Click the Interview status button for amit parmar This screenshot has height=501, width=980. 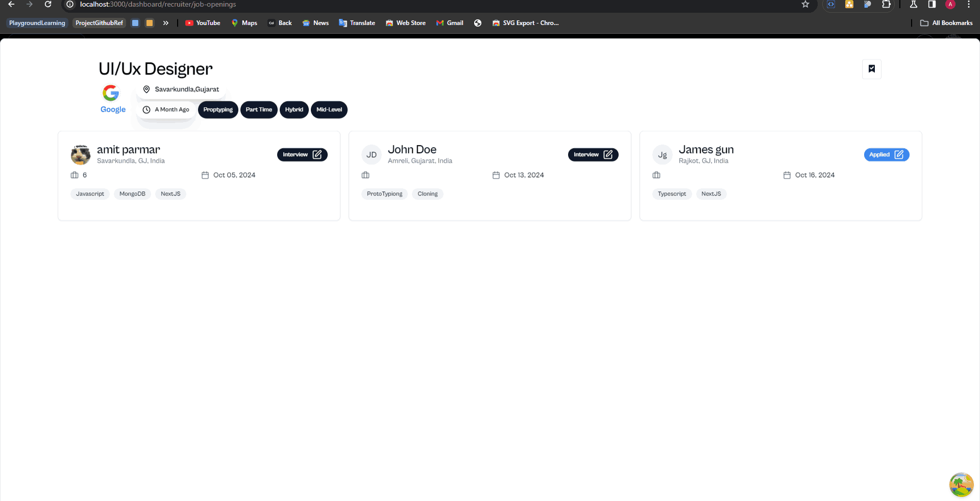302,155
